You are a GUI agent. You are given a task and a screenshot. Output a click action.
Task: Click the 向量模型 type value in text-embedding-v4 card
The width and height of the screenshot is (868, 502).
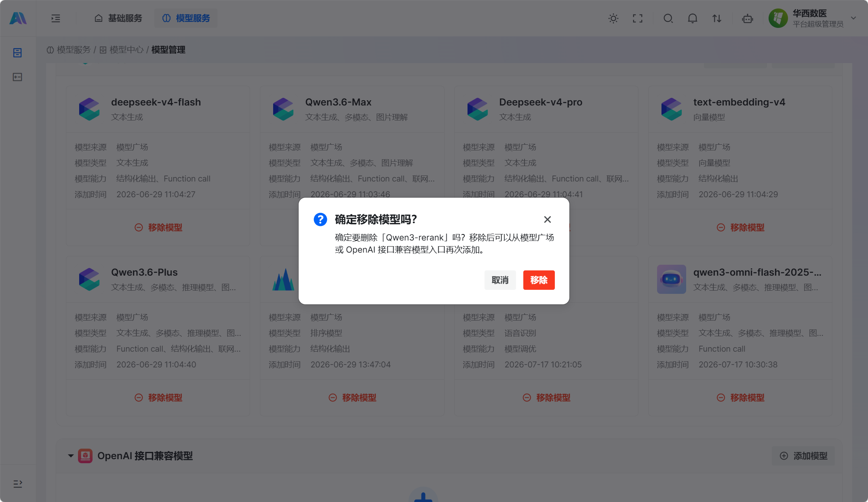pyautogui.click(x=714, y=163)
